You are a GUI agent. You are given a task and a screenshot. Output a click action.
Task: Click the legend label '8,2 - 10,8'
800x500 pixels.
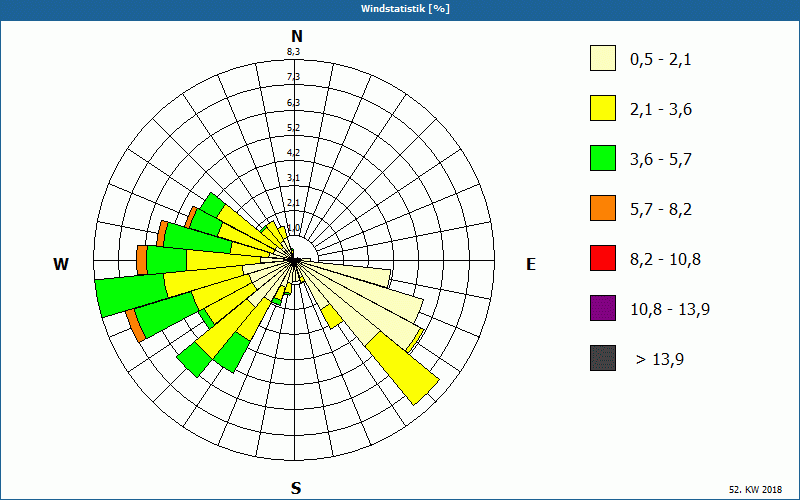click(x=665, y=260)
